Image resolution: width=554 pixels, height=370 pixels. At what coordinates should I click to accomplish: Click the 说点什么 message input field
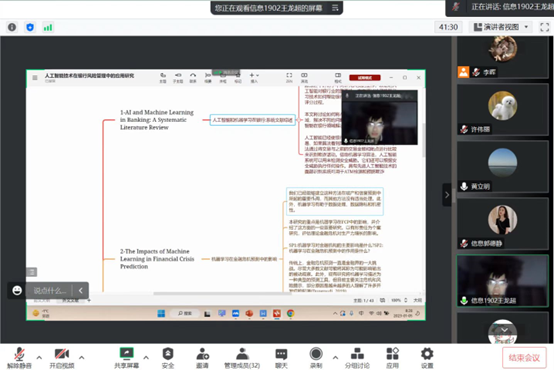coord(49,290)
